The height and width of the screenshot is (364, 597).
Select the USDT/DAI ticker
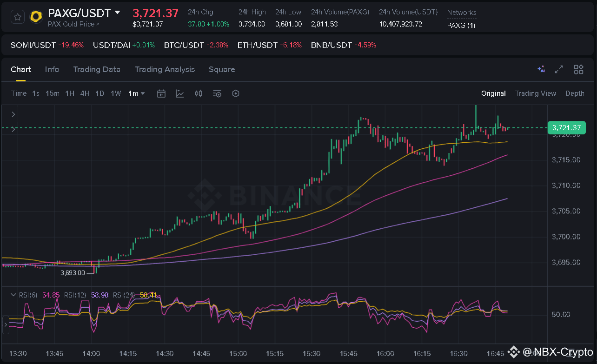click(124, 45)
